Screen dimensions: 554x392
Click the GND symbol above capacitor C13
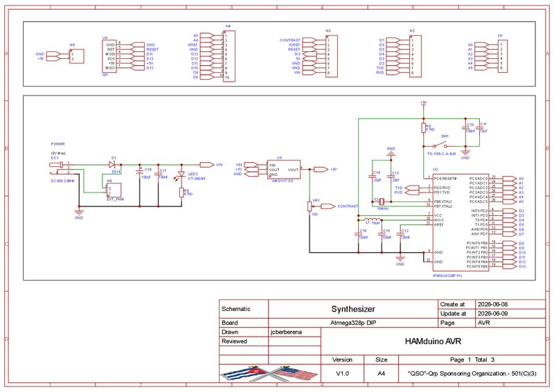point(391,154)
